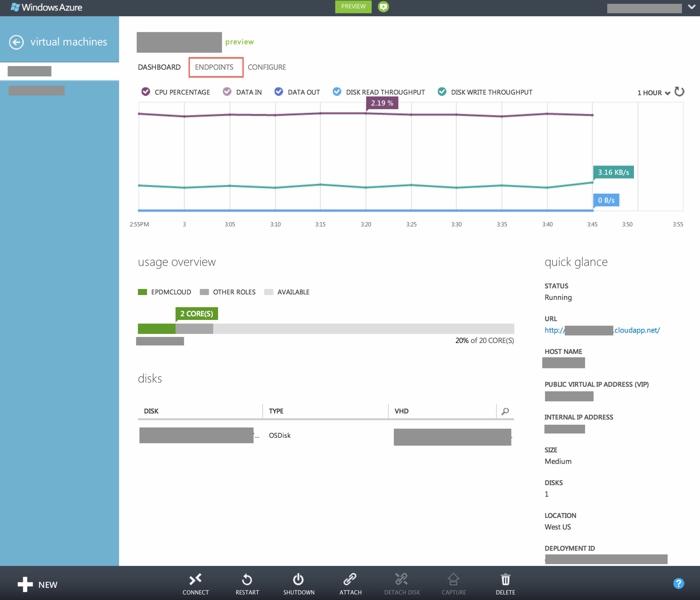Click the back arrow beside virtual machines
This screenshot has width=700, height=600.
(x=16, y=42)
